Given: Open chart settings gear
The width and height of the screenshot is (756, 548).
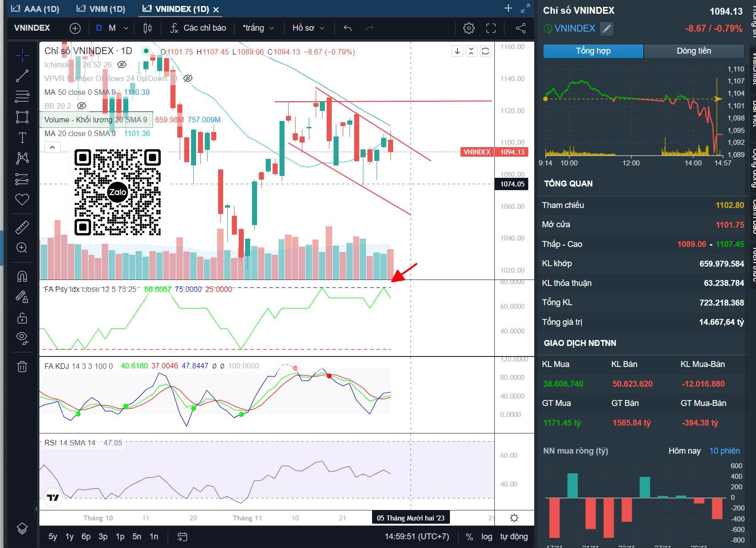Looking at the screenshot, I should [469, 28].
